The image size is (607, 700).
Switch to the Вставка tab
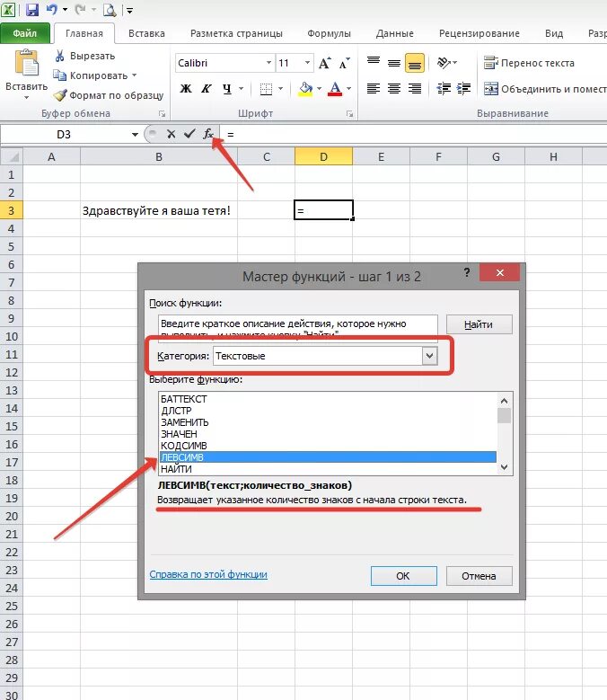[146, 33]
